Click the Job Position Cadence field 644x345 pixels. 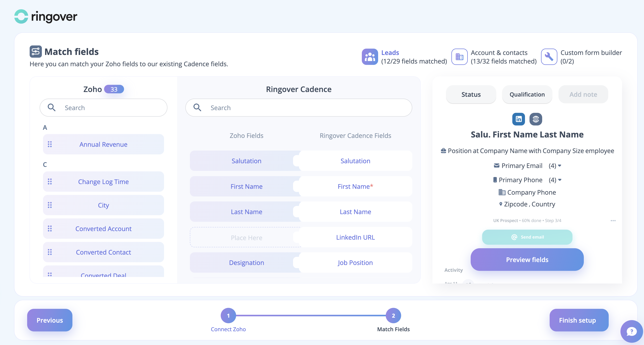point(355,262)
